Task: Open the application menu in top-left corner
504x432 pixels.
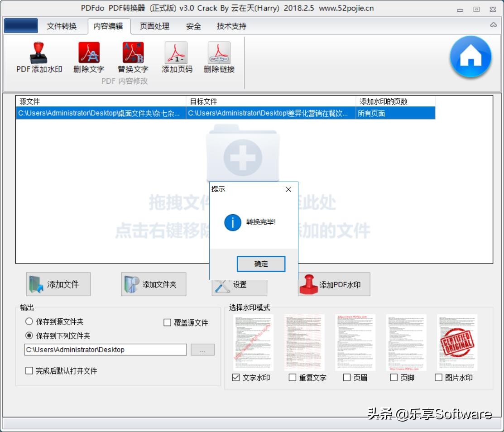Action: click(x=20, y=26)
